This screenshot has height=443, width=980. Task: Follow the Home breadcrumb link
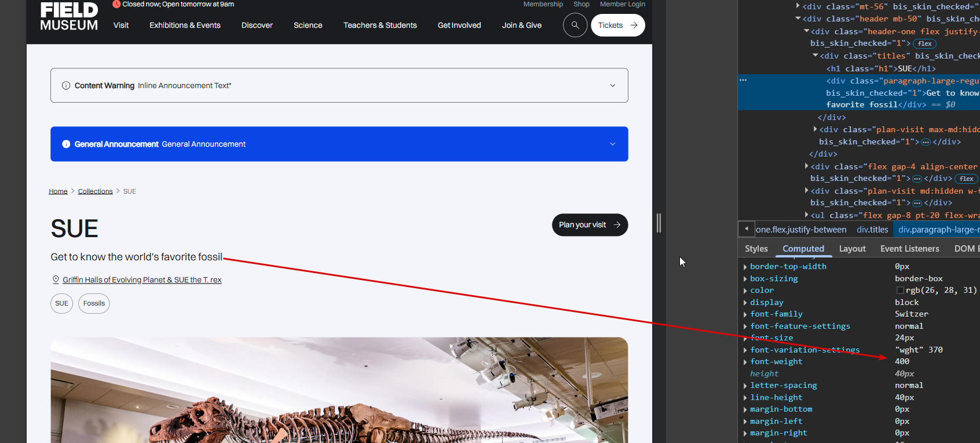[58, 191]
